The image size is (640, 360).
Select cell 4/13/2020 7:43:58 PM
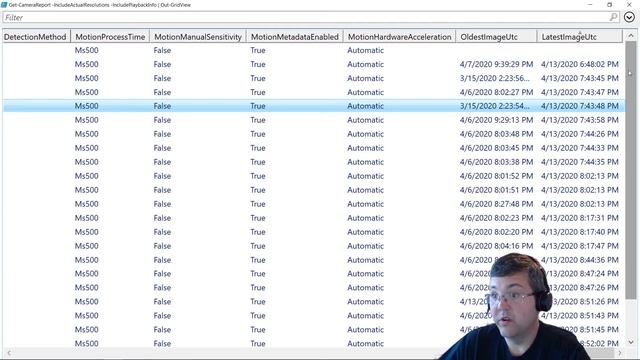click(x=580, y=120)
